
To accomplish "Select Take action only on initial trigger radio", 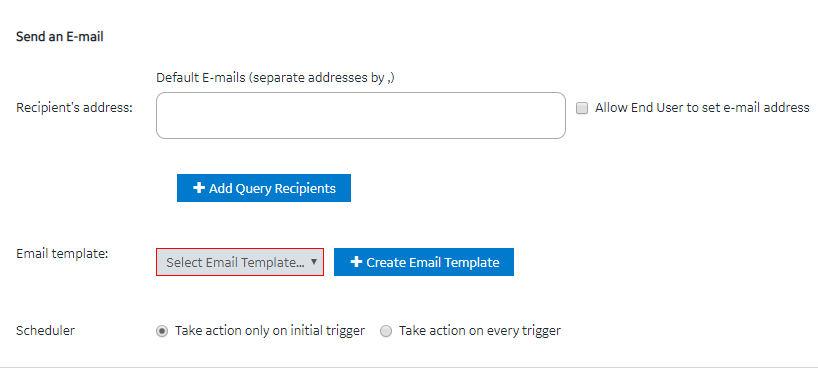I will click(x=162, y=331).
